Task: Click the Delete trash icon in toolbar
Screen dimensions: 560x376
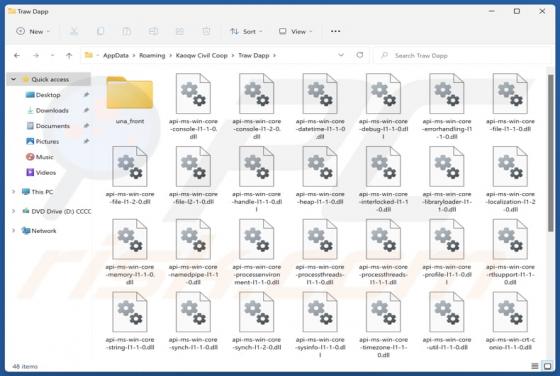Action: tap(206, 31)
